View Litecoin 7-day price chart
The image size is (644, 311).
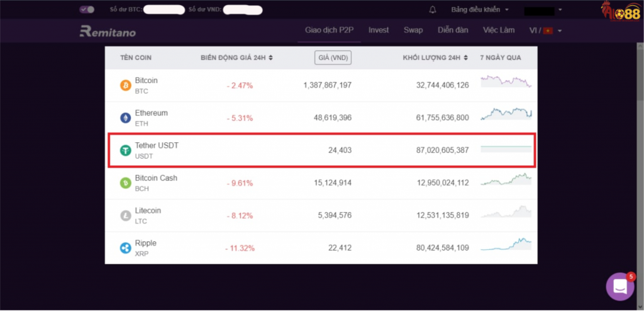point(506,212)
